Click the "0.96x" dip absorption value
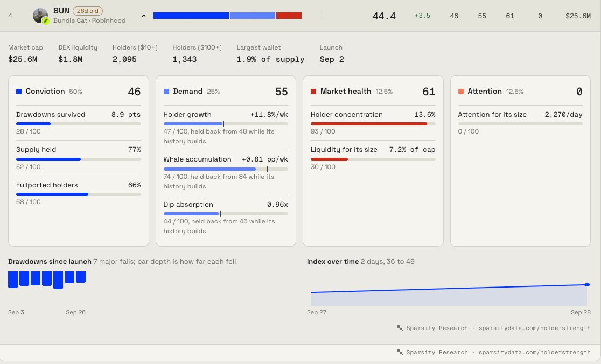The width and height of the screenshot is (601, 364). 277,205
